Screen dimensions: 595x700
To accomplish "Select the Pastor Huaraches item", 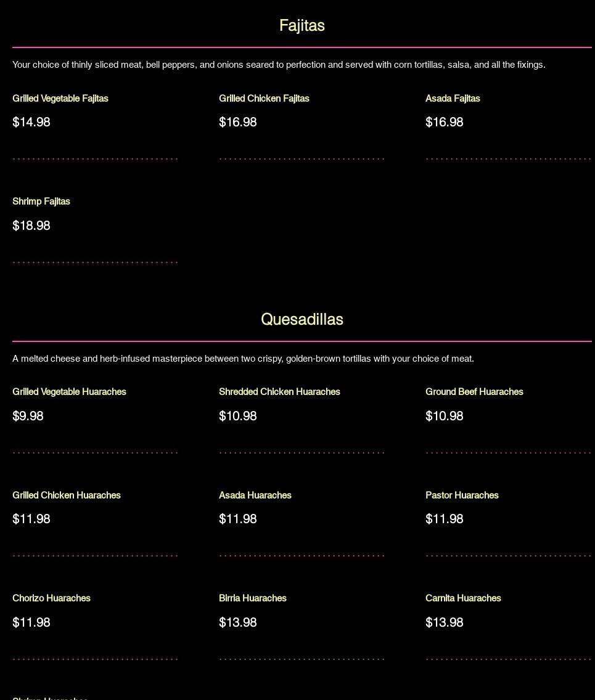I will [462, 495].
